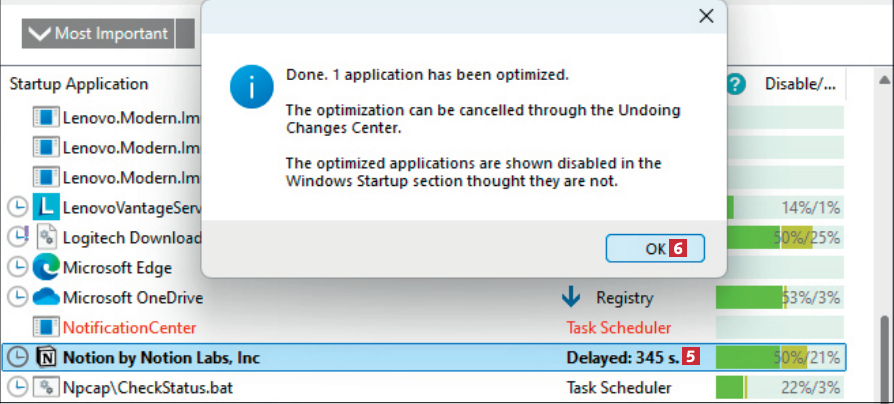The image size is (894, 404).
Task: Click the Npcap CheckStatus.bat file icon
Action: coord(46,387)
